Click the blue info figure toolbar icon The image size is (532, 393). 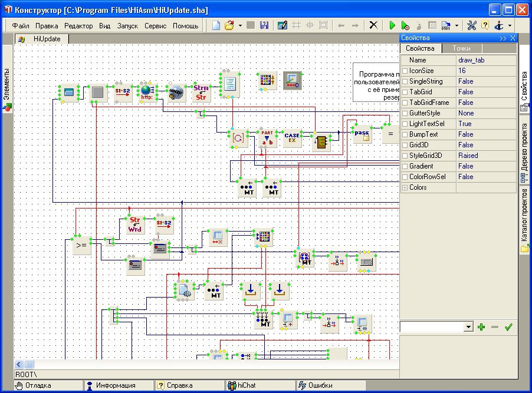pyautogui.click(x=499, y=25)
